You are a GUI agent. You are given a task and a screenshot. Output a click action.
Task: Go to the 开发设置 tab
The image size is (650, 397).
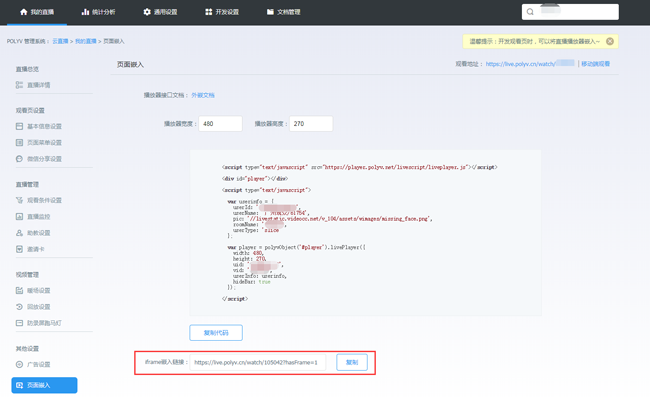tap(222, 12)
